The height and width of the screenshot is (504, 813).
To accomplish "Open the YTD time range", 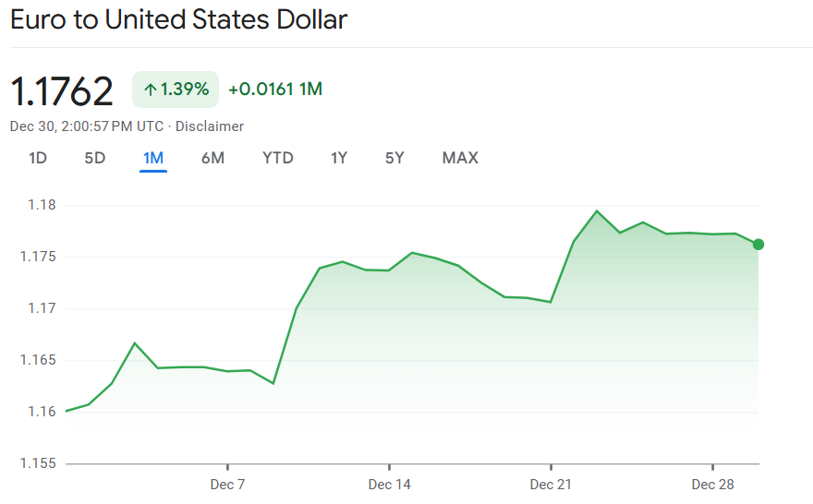I will [277, 158].
